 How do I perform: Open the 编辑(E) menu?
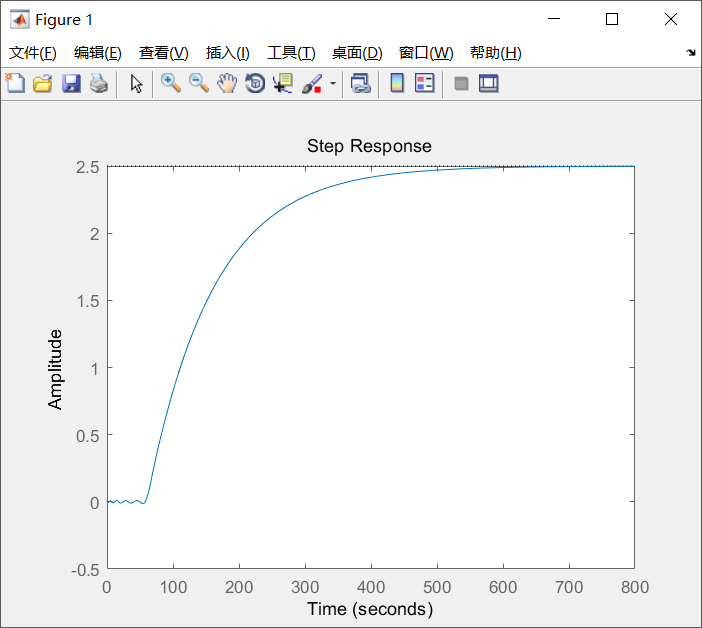click(x=98, y=53)
